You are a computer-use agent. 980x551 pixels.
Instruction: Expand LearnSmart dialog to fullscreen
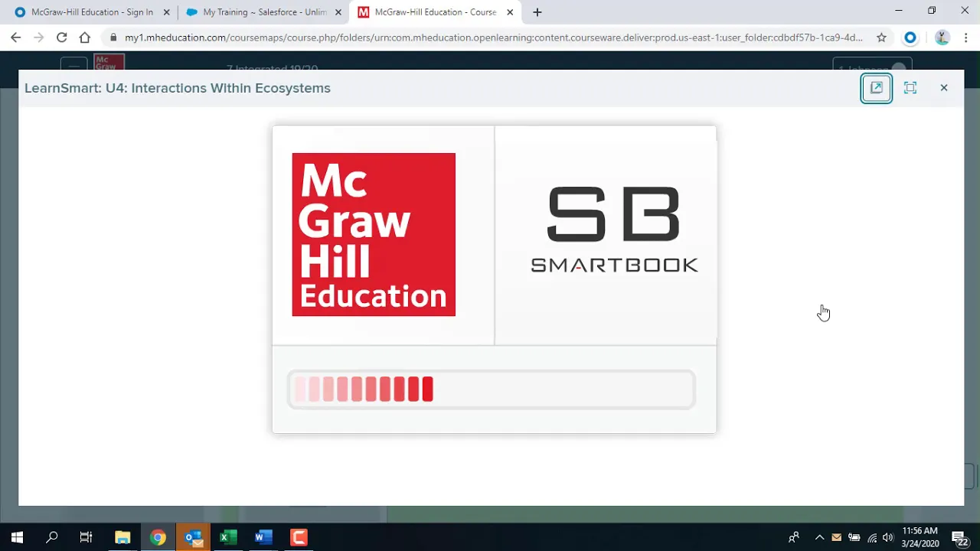910,88
